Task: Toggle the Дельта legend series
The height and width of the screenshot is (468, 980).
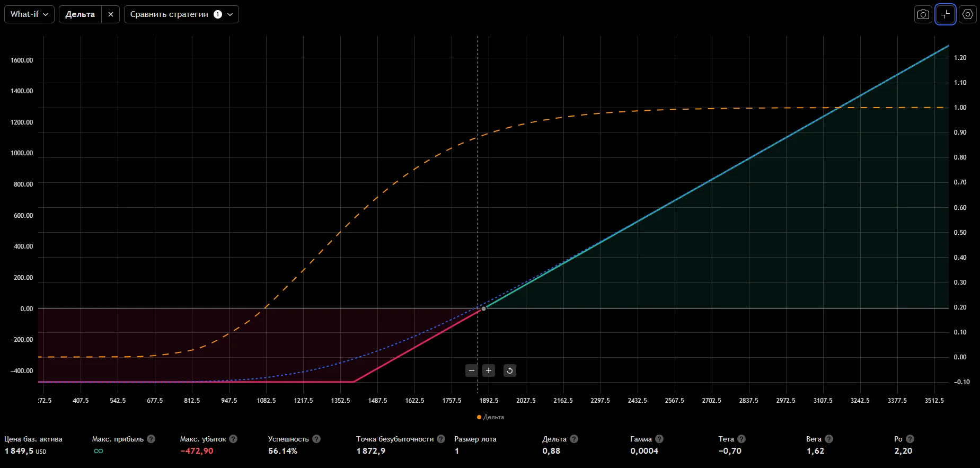Action: [x=491, y=417]
